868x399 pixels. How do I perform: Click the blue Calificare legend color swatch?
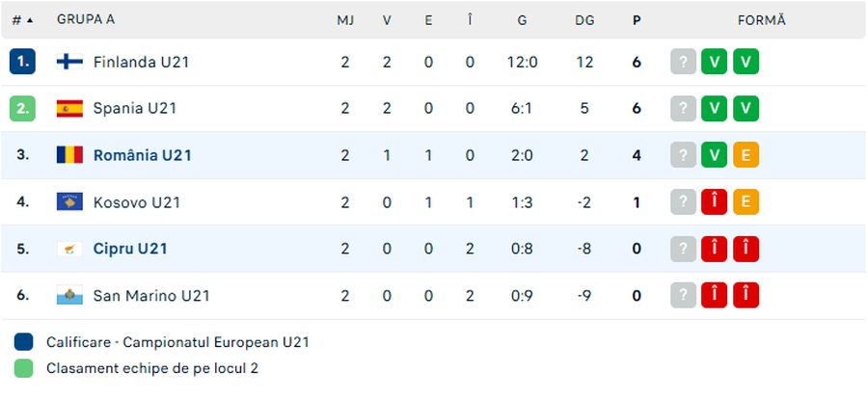pos(24,342)
